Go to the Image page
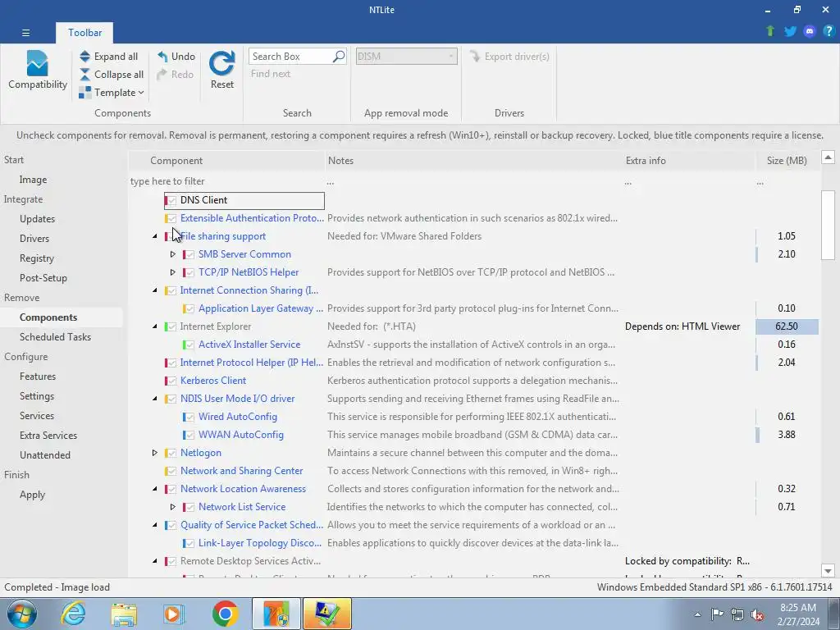The height and width of the screenshot is (630, 840). tap(33, 180)
